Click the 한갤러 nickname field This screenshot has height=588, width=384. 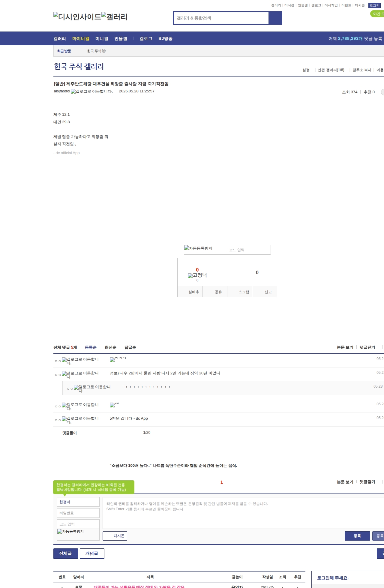click(78, 502)
